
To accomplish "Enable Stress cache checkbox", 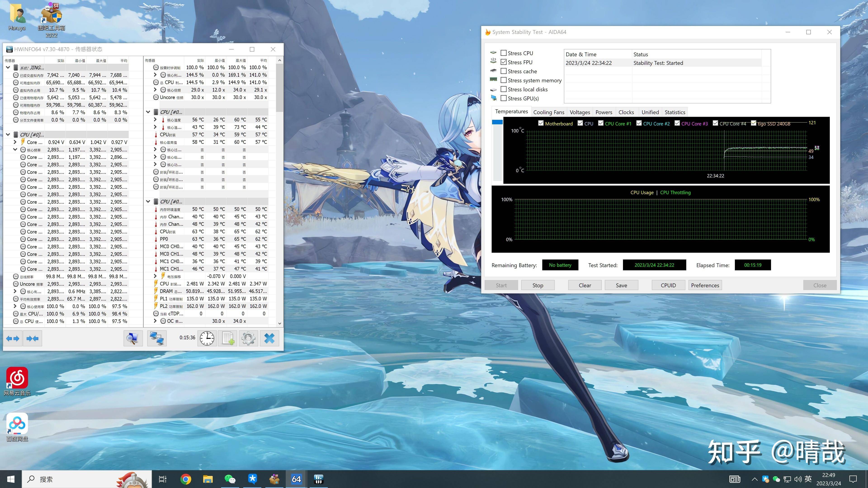I will (503, 71).
